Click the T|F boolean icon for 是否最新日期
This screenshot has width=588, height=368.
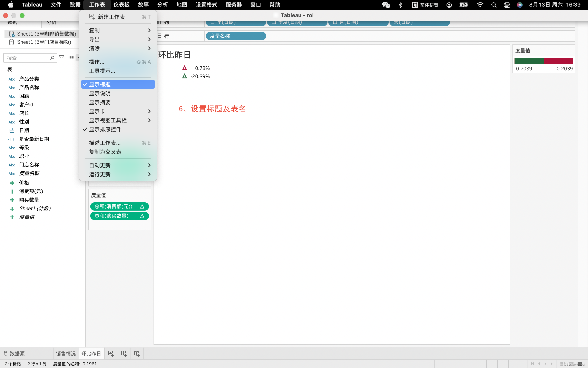11,139
